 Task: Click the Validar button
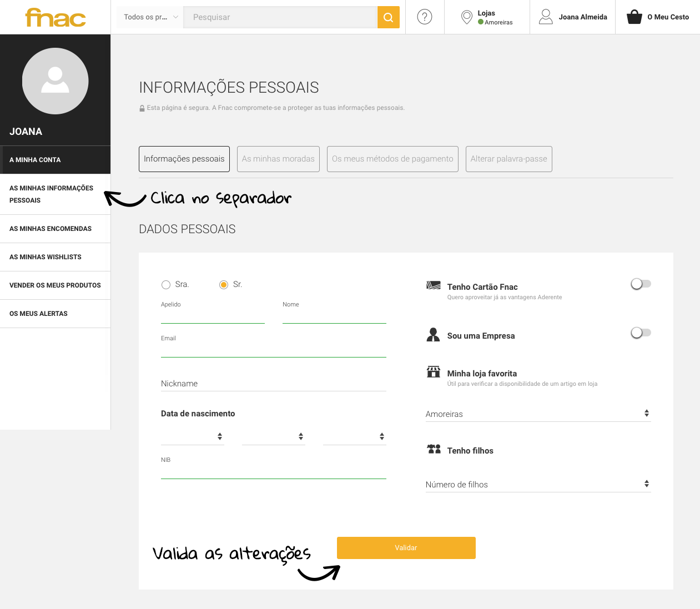point(406,548)
